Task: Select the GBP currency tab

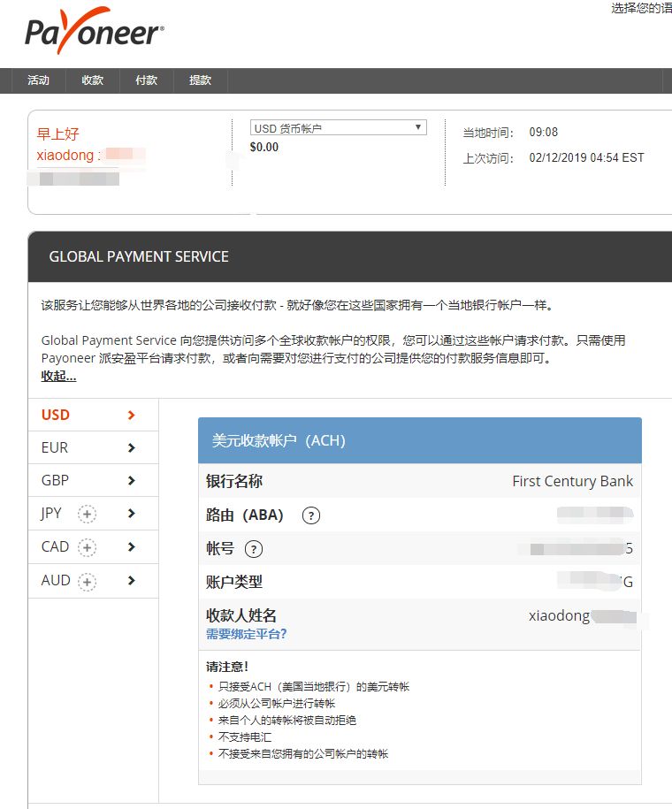Action: tap(93, 480)
